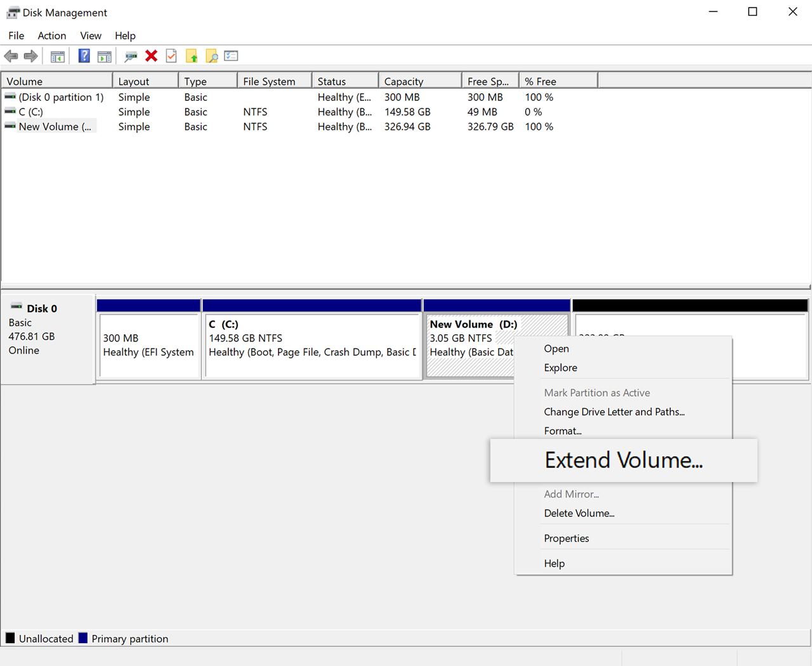Open the View menu
The width and height of the screenshot is (812, 666).
click(x=90, y=36)
